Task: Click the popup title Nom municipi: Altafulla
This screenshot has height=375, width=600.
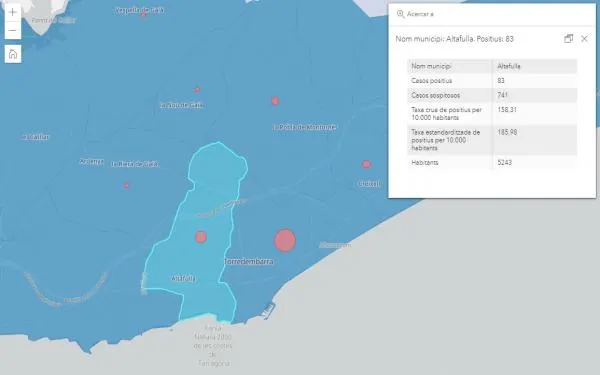Action: pyautogui.click(x=455, y=39)
